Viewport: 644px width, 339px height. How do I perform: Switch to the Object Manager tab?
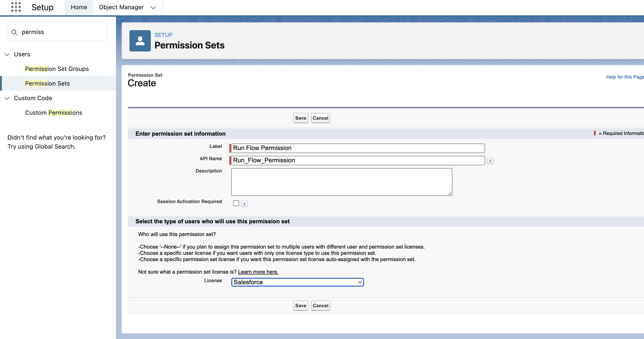coord(121,7)
